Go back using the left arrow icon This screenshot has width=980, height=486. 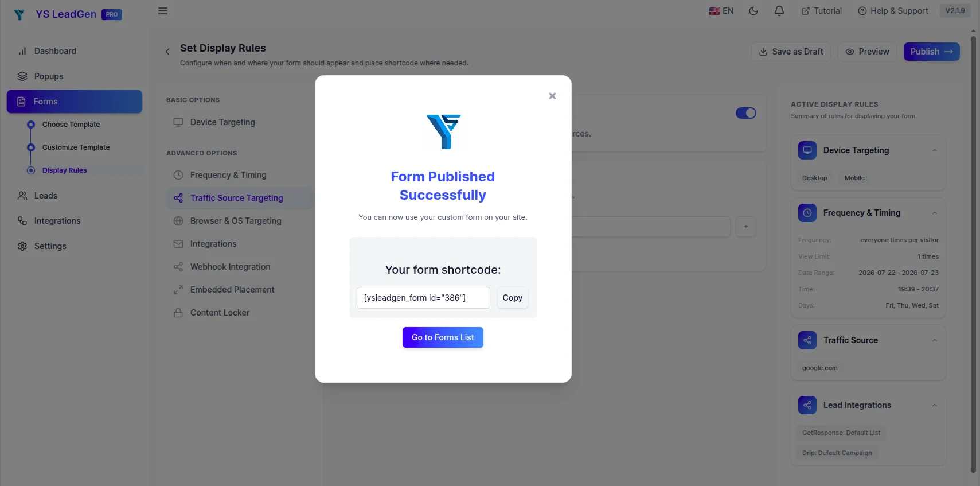[167, 52]
